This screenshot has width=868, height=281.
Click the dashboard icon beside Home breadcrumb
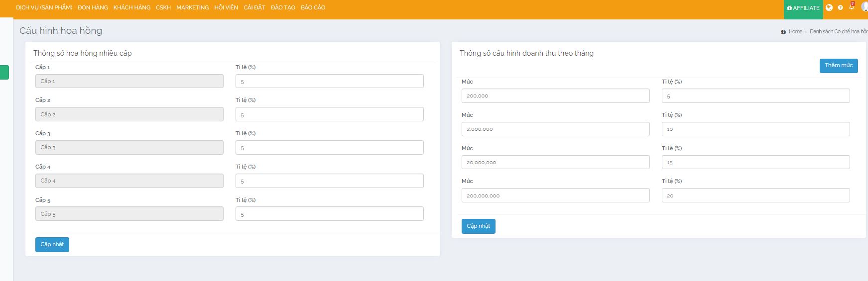[783, 32]
